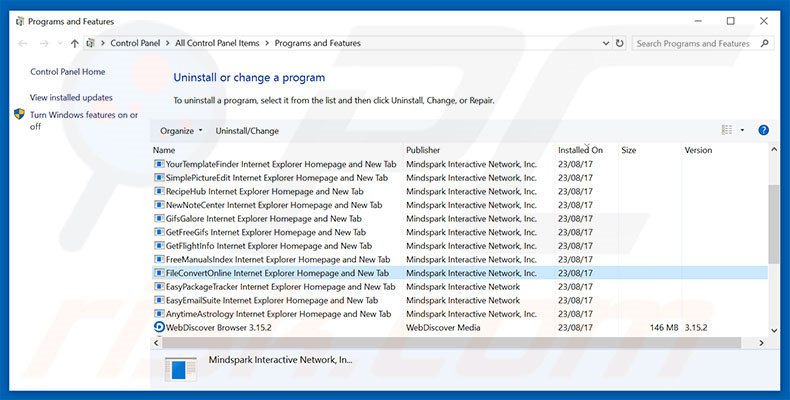The width and height of the screenshot is (790, 400).
Task: Select FileConvertOnline Internet Explorer Homepage entry
Action: coord(278,273)
